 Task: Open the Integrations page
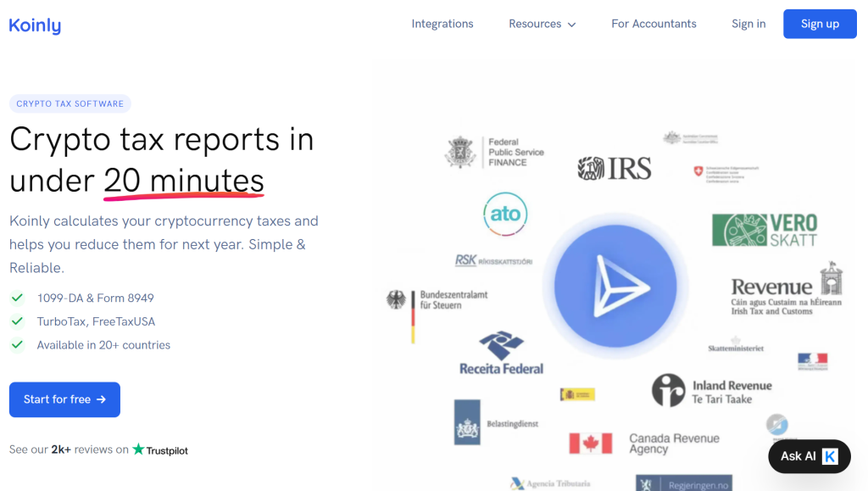(x=442, y=24)
